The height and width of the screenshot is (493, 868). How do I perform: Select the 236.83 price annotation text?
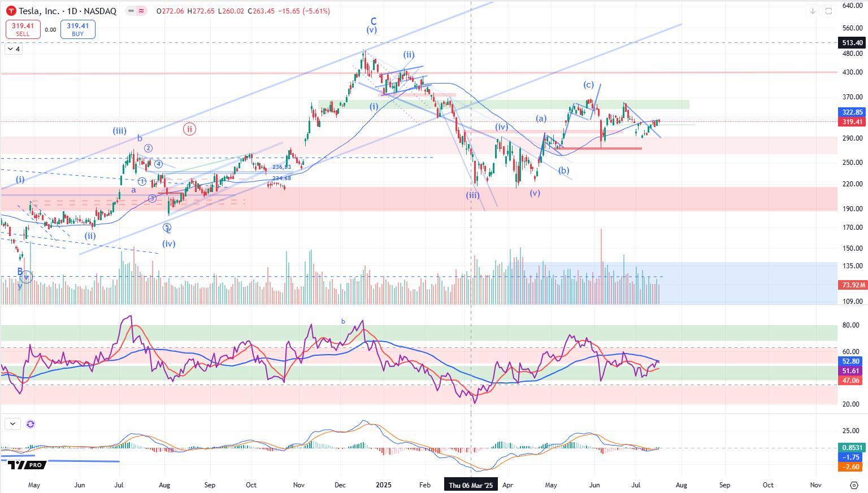[x=281, y=167]
